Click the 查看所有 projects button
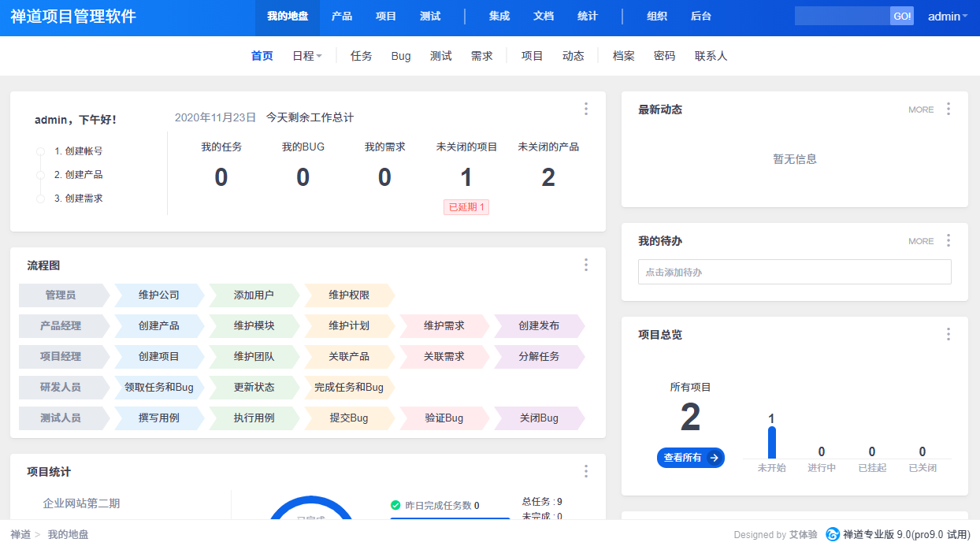 [691, 458]
